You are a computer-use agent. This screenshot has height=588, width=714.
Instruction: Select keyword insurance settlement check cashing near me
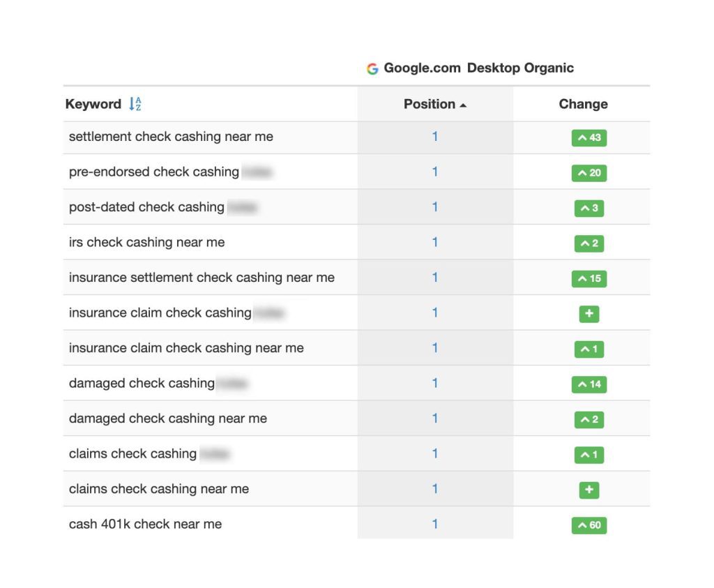(202, 278)
